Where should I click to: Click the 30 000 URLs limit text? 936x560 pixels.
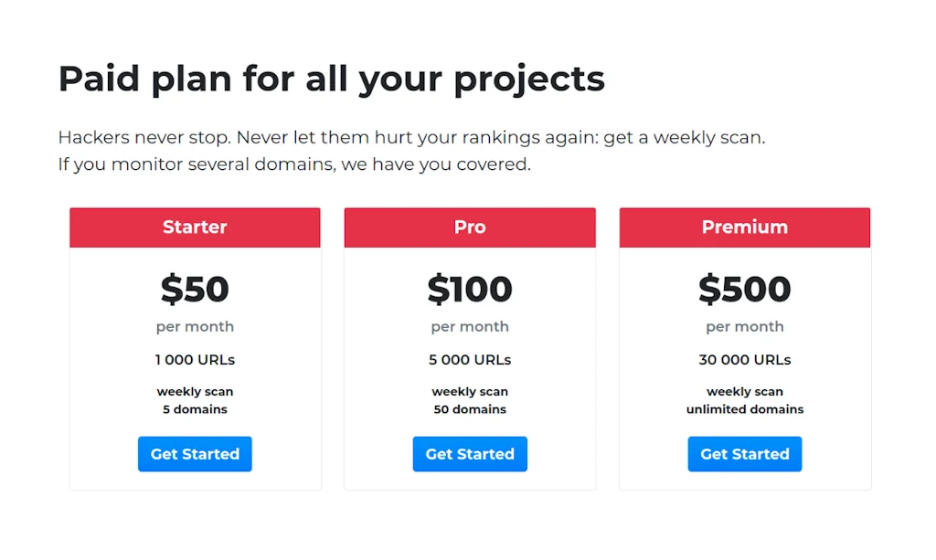(x=745, y=360)
